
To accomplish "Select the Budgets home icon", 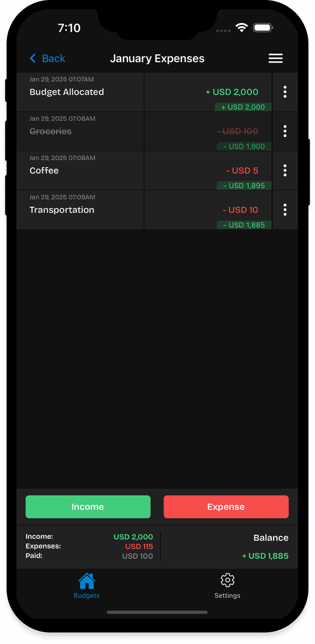I will click(x=87, y=580).
